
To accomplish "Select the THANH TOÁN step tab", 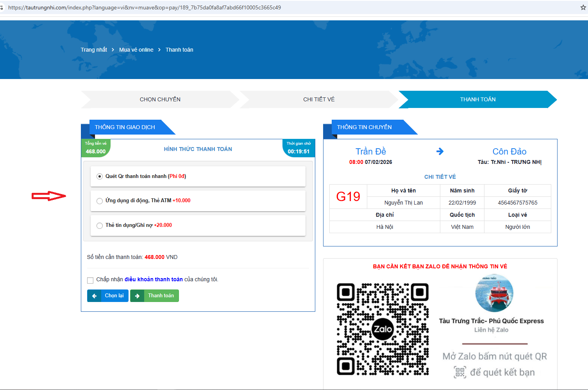I will (477, 99).
